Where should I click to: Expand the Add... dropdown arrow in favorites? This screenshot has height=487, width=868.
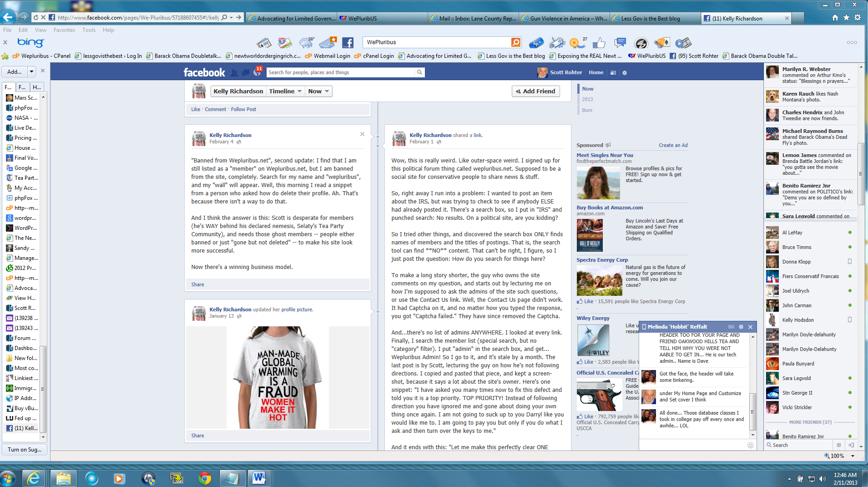click(x=31, y=71)
